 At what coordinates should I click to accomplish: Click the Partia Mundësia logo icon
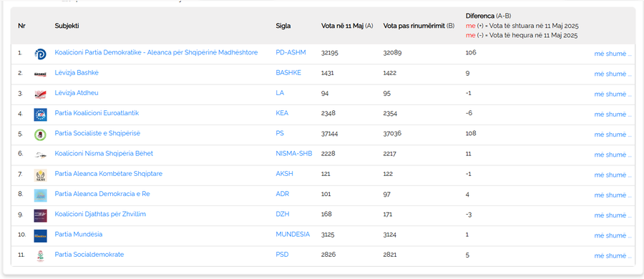[40, 236]
